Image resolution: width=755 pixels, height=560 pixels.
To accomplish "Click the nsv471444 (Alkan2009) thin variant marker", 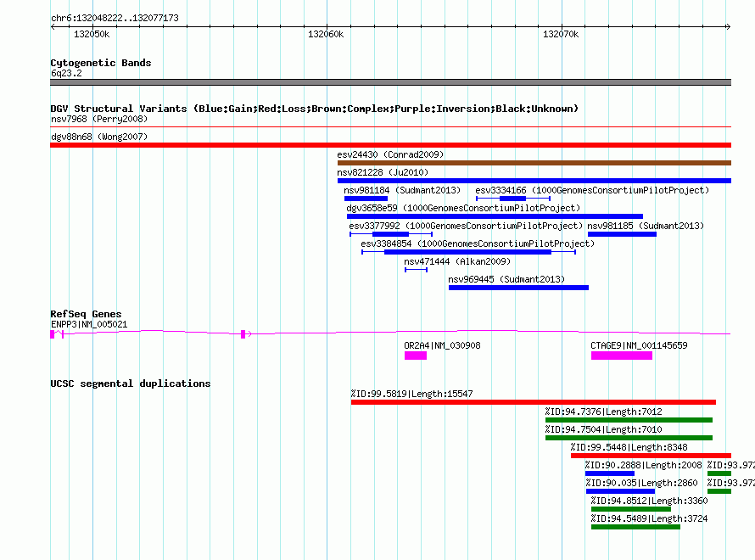I will pos(416,270).
